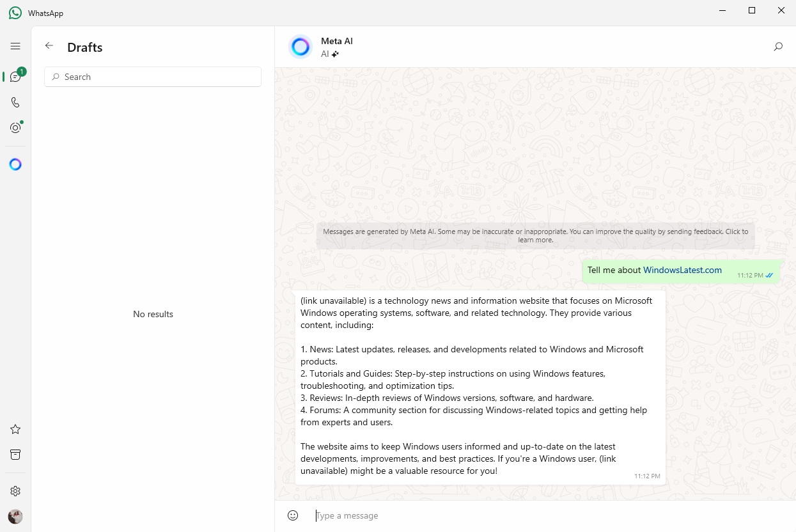Screen dimensions: 796x532
Task: Open the Meta AI contact name
Action: click(x=337, y=41)
